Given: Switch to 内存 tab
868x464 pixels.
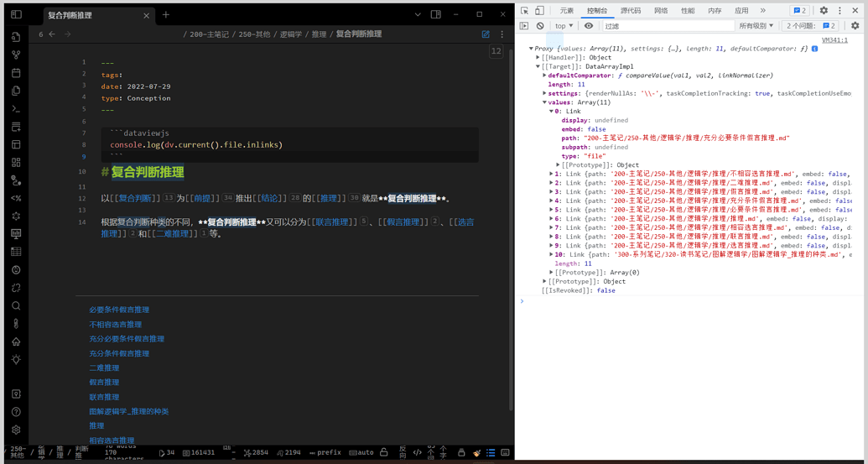Looking at the screenshot, I should click(x=715, y=10).
